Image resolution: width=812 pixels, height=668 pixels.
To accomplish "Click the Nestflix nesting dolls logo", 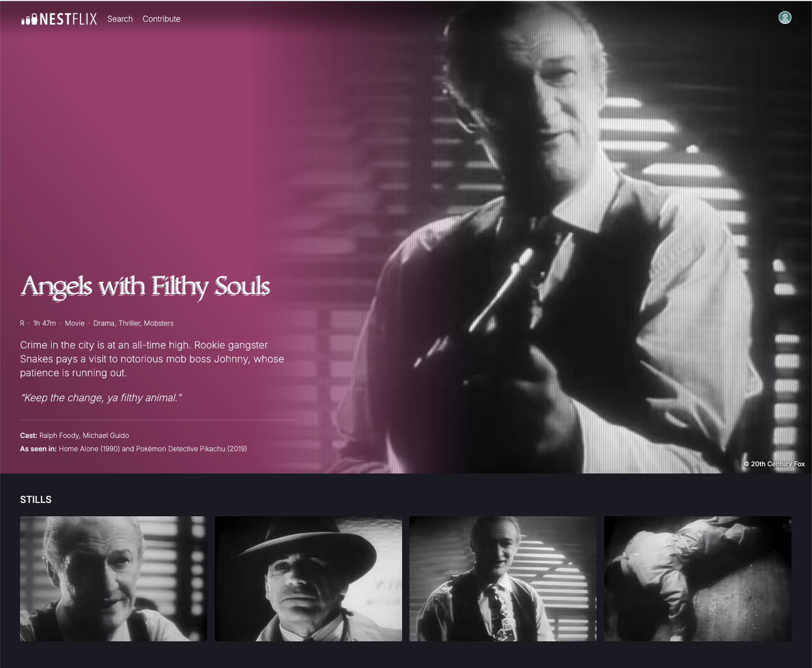I will 59,19.
